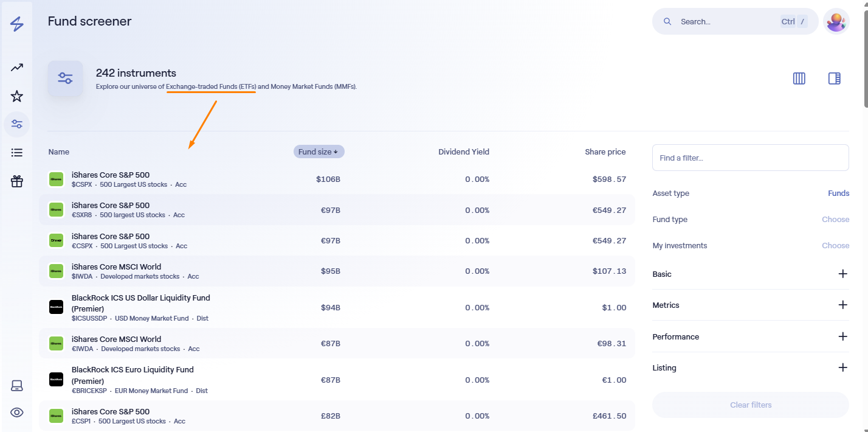Click the magnifier icon in search bar
This screenshot has height=432, width=868.
[x=667, y=21]
